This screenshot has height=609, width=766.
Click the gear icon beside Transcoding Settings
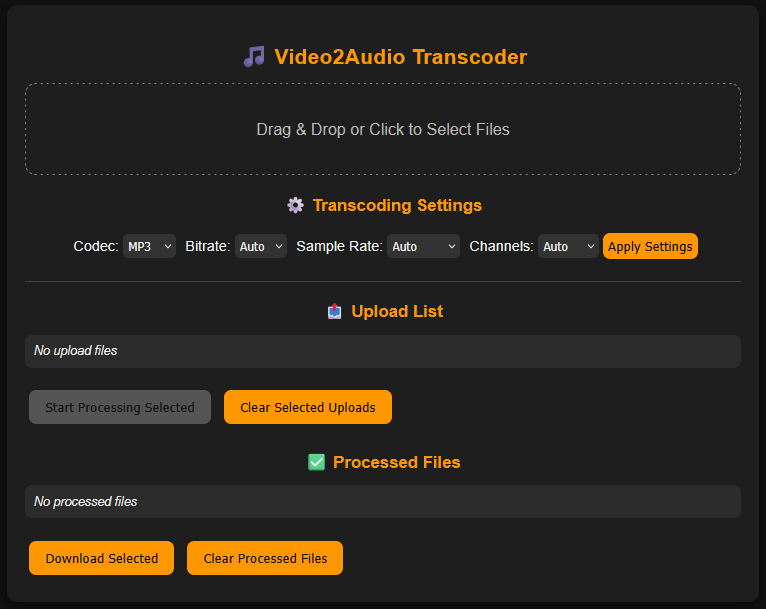click(295, 205)
